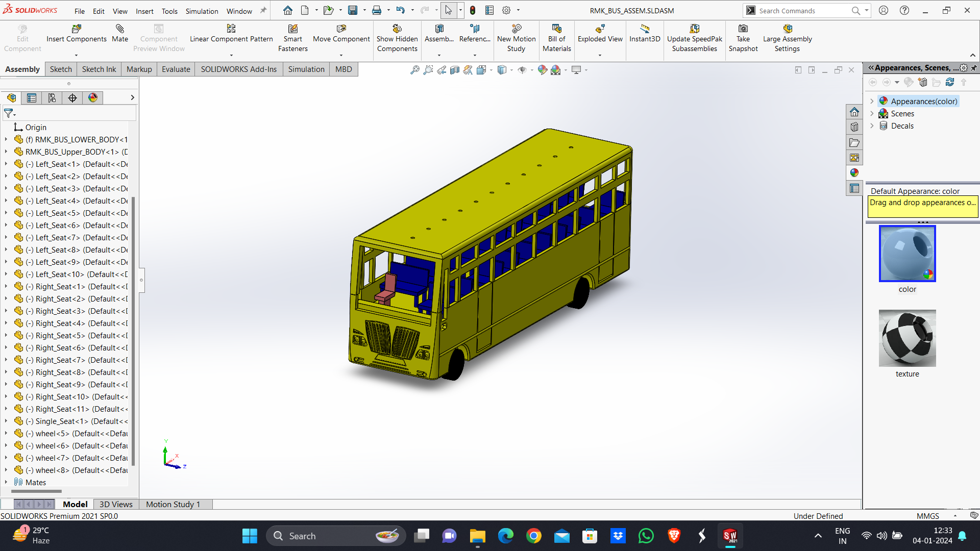The image size is (980, 551).
Task: Toggle Hide/Show Items eye icon
Action: tap(522, 70)
